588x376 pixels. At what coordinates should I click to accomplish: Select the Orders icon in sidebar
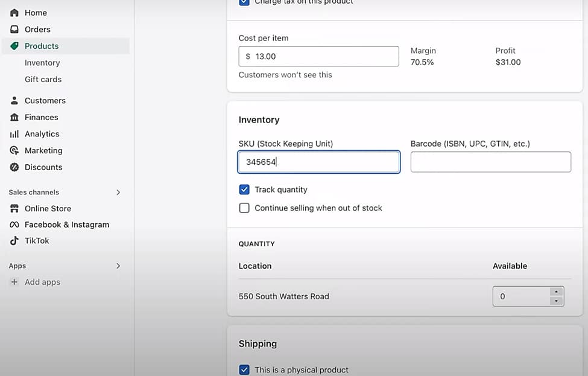(14, 29)
